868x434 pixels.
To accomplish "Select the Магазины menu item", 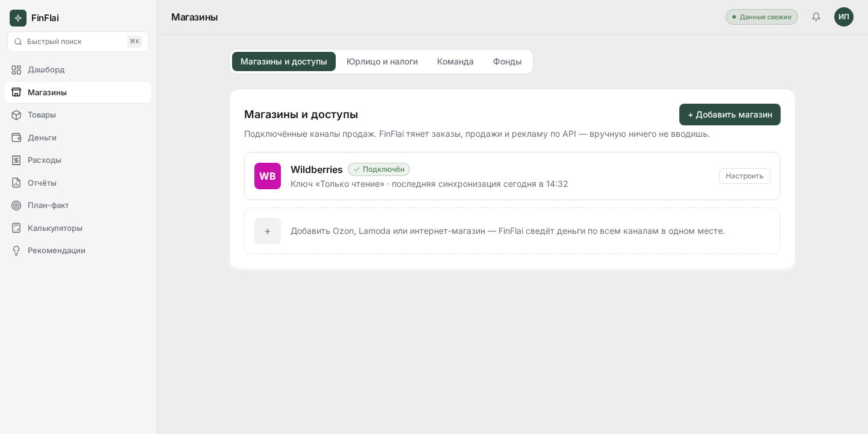I will pos(78,92).
